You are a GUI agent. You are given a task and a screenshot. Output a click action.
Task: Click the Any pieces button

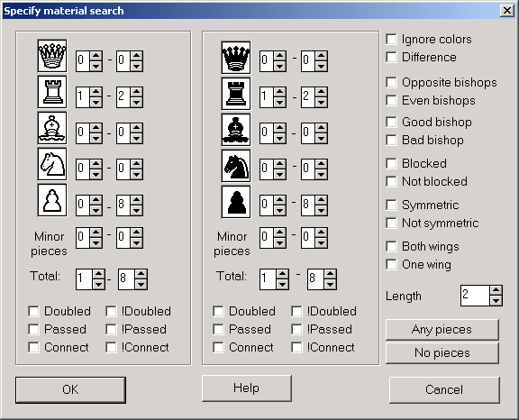tap(442, 330)
